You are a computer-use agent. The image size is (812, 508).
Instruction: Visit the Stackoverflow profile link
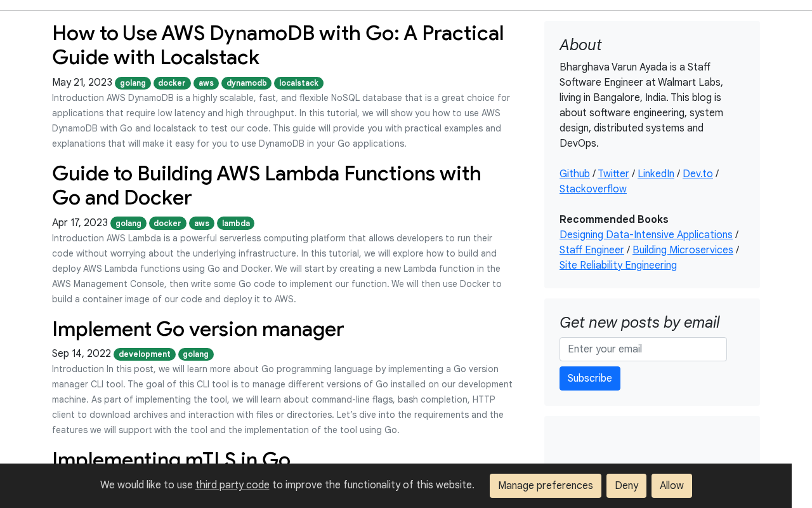(593, 189)
